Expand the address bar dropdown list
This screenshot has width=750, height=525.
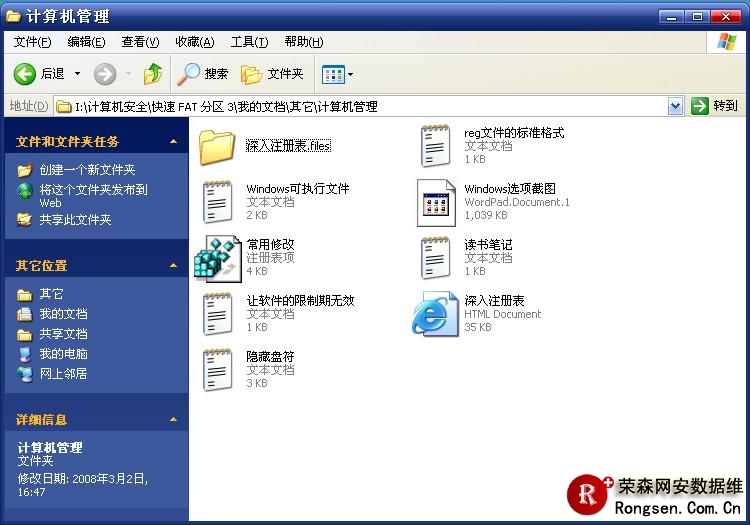point(675,106)
